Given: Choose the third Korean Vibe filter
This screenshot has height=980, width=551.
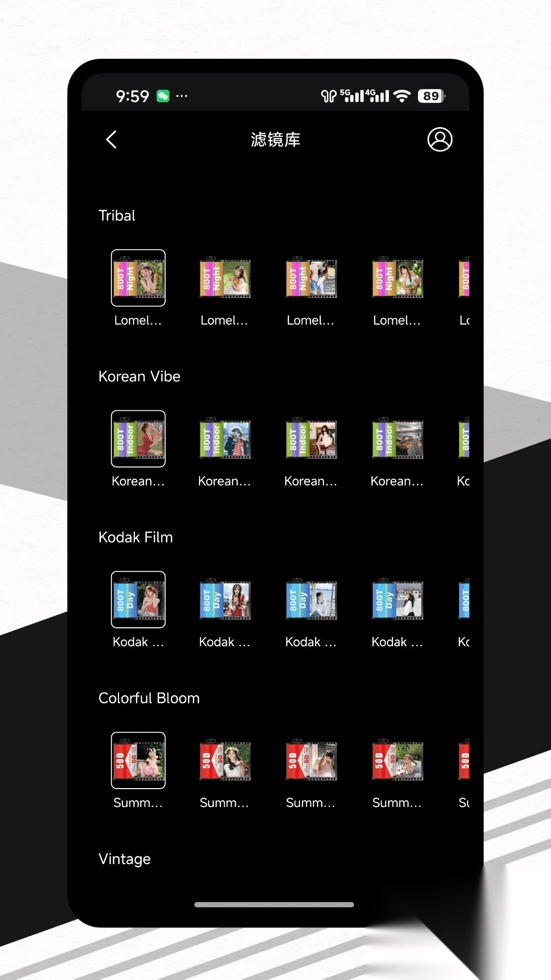Looking at the screenshot, I should pyautogui.click(x=311, y=439).
